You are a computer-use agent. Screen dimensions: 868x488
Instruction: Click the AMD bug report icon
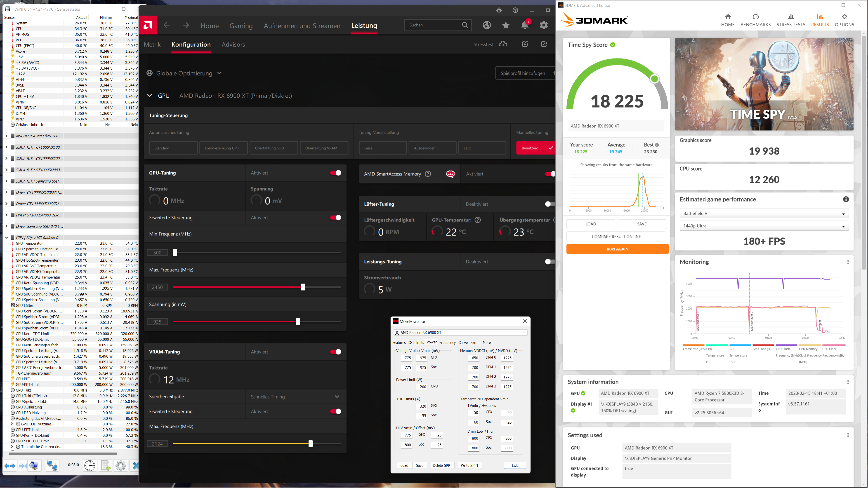pos(499,10)
